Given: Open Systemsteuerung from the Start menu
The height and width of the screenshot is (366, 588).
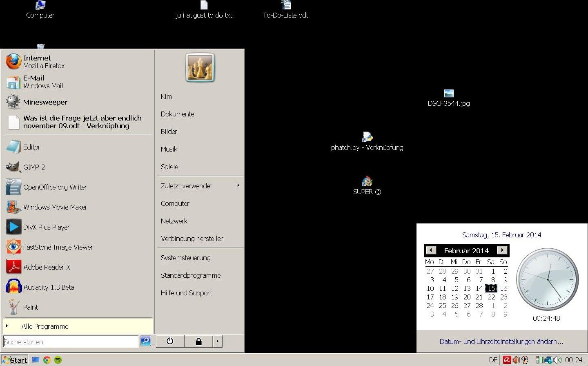Looking at the screenshot, I should pos(186,258).
